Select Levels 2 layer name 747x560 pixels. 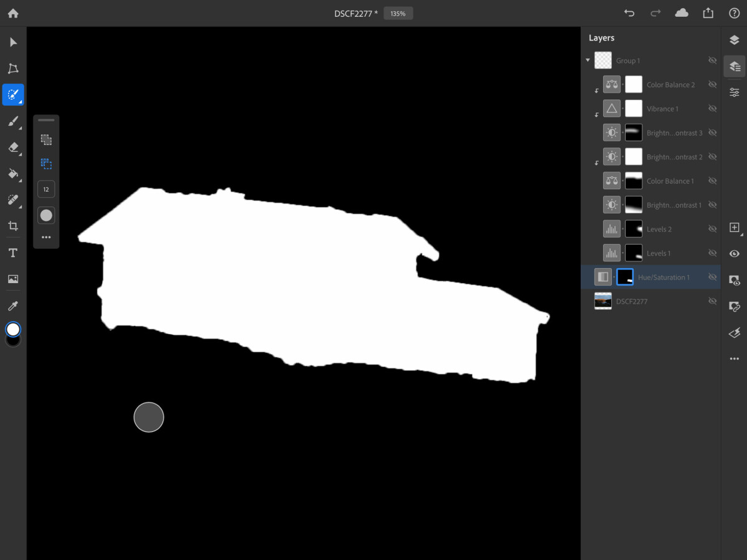point(659,229)
